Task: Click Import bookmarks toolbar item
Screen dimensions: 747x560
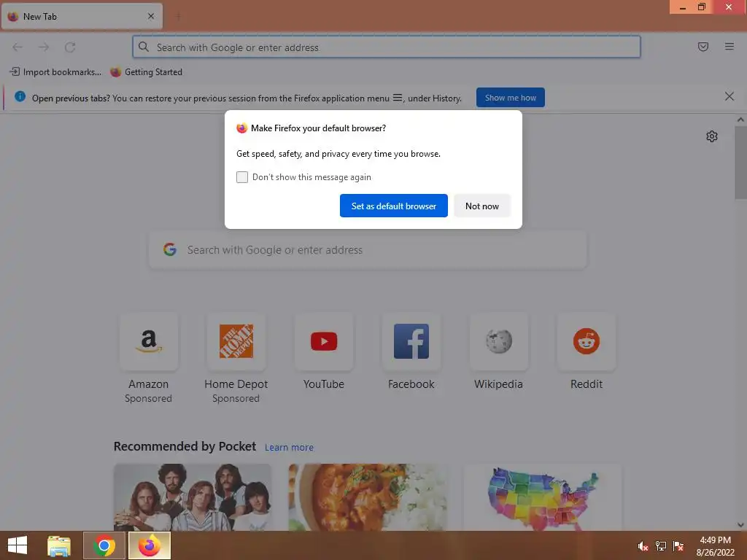Action: (55, 72)
